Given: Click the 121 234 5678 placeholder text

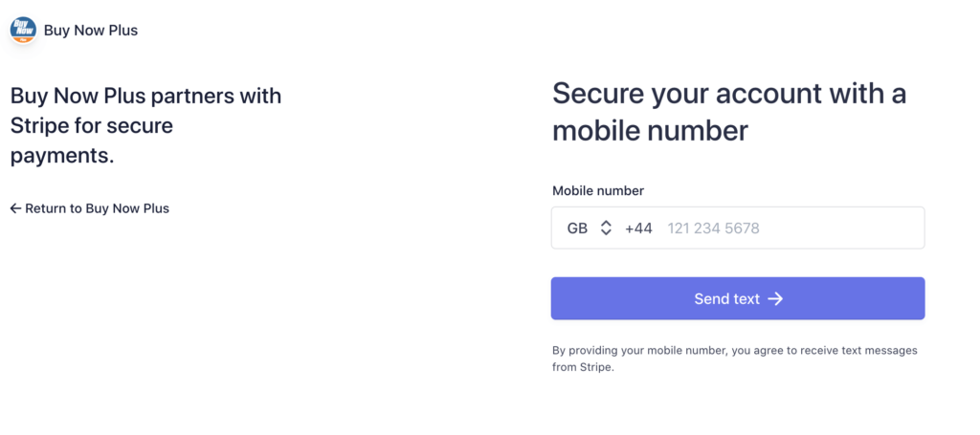Looking at the screenshot, I should coord(713,228).
